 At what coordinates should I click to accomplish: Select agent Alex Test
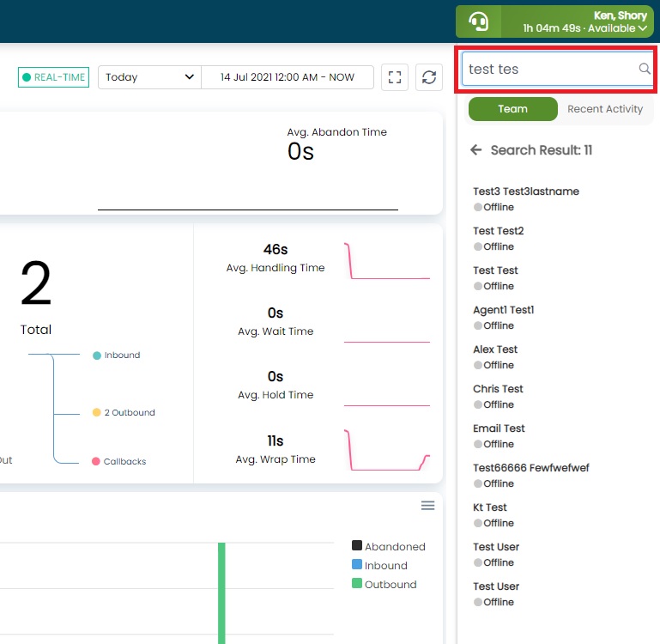pos(495,349)
